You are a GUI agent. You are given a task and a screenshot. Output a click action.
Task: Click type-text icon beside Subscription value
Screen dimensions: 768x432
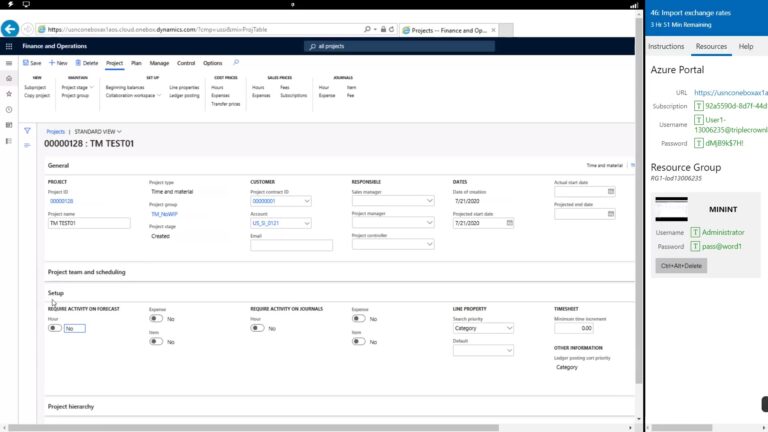coord(699,106)
